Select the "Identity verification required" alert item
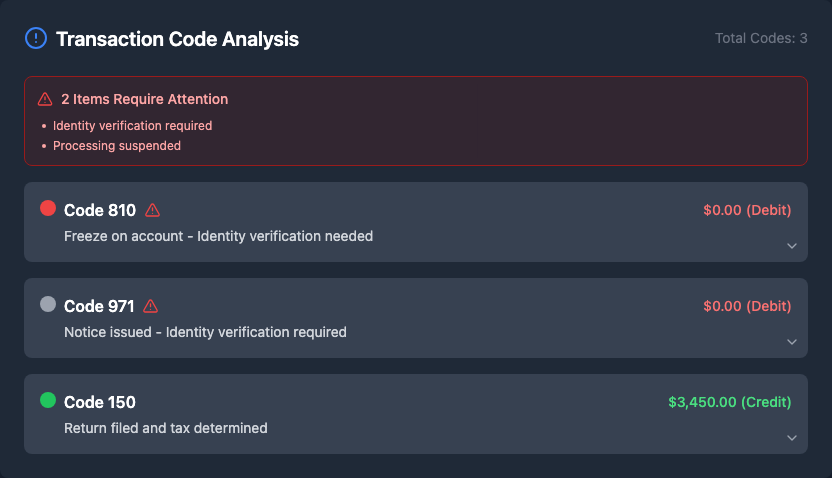The image size is (832, 478). pyautogui.click(x=132, y=126)
